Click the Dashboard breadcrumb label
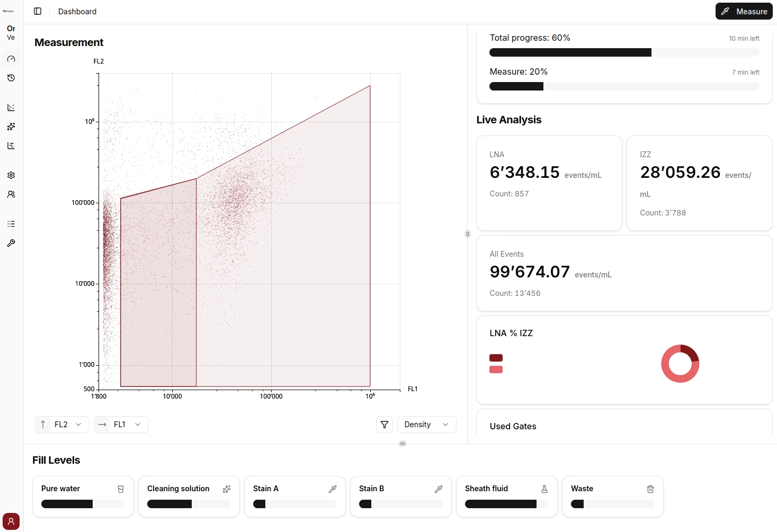The image size is (777, 532). coord(77,12)
